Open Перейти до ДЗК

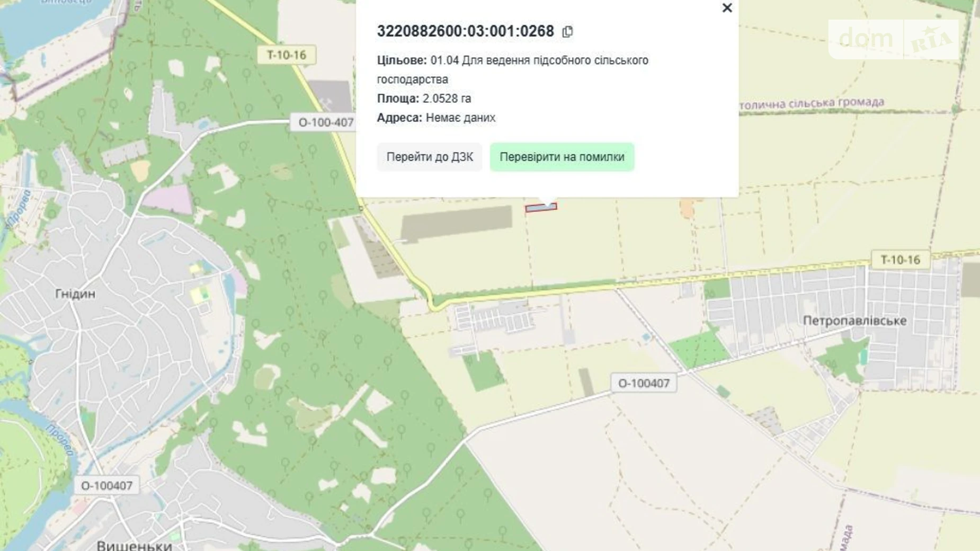[x=429, y=157]
